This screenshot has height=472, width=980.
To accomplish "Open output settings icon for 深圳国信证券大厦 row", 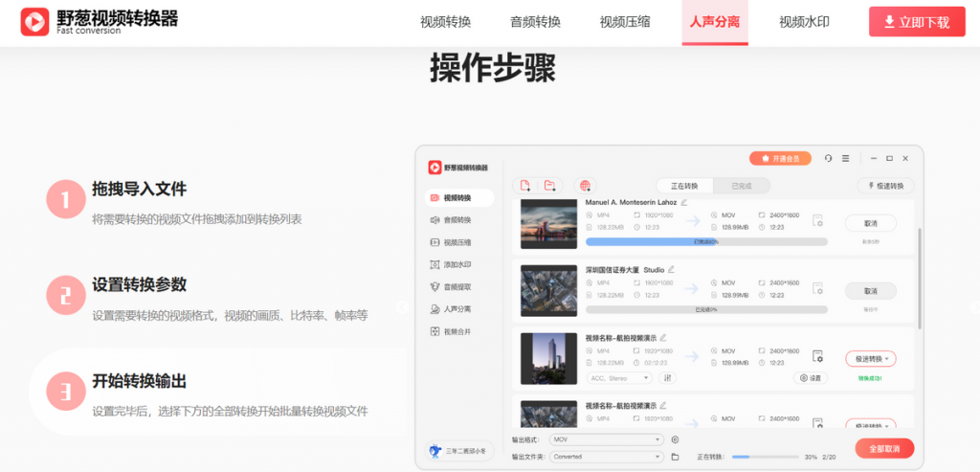I will tap(817, 288).
